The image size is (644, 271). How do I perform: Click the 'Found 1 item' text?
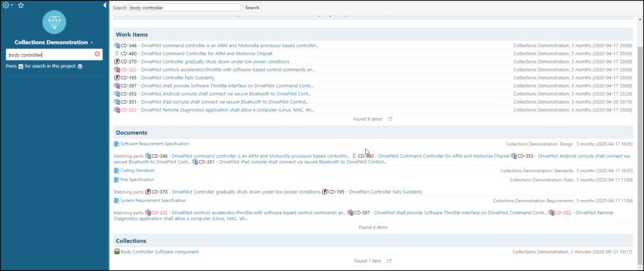point(367,261)
